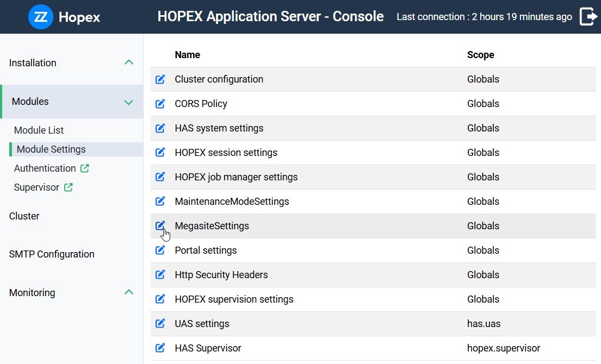Image resolution: width=601 pixels, height=364 pixels.
Task: Click the Name column header
Action: coord(187,55)
